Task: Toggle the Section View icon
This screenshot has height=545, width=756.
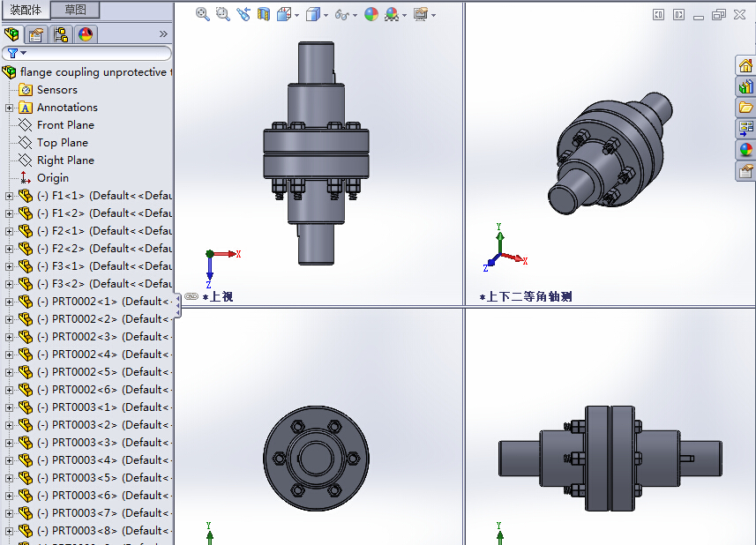Action: (263, 14)
